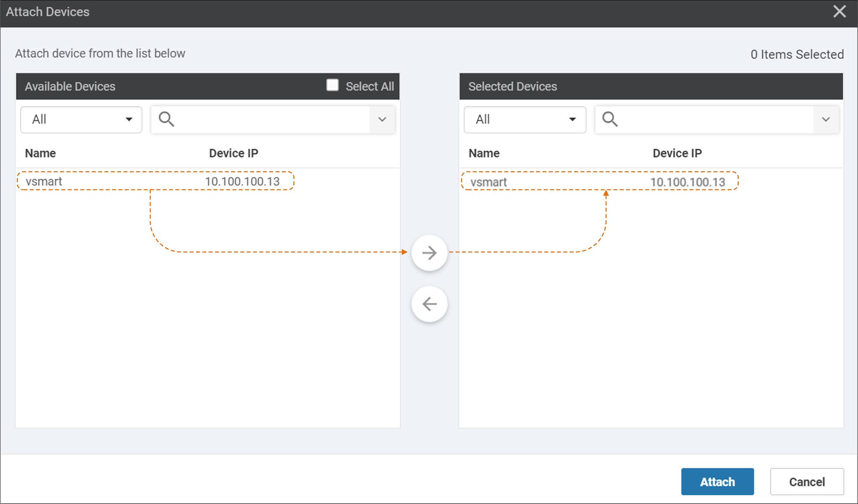The image size is (858, 504).
Task: Close the Attach Devices dialog
Action: point(840,11)
